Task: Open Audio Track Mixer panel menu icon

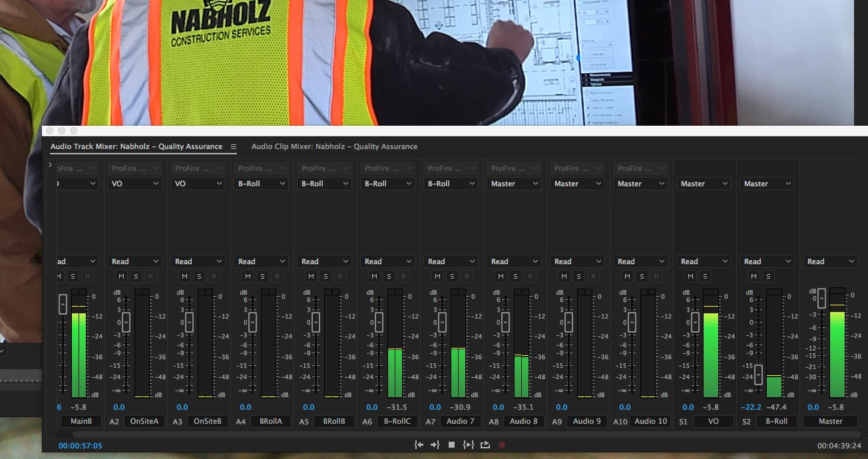Action: (x=234, y=146)
